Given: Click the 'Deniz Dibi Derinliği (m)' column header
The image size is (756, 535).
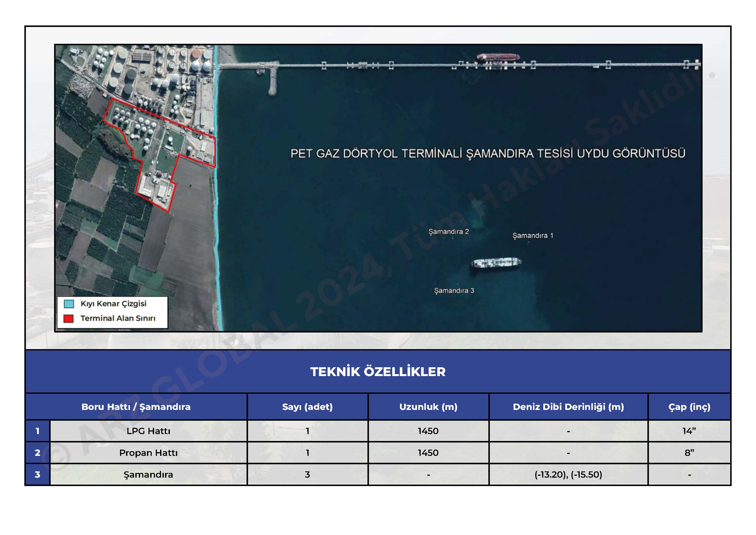Looking at the screenshot, I should tap(568, 407).
